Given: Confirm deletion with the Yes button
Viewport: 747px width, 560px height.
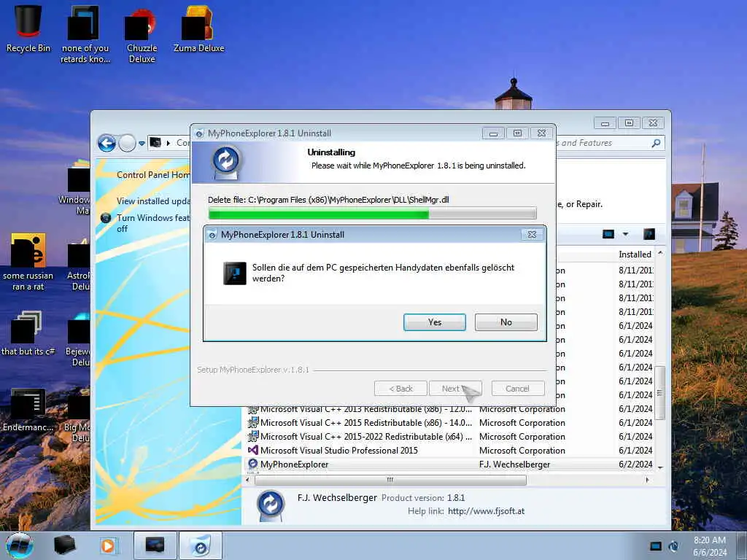Looking at the screenshot, I should click(x=435, y=322).
